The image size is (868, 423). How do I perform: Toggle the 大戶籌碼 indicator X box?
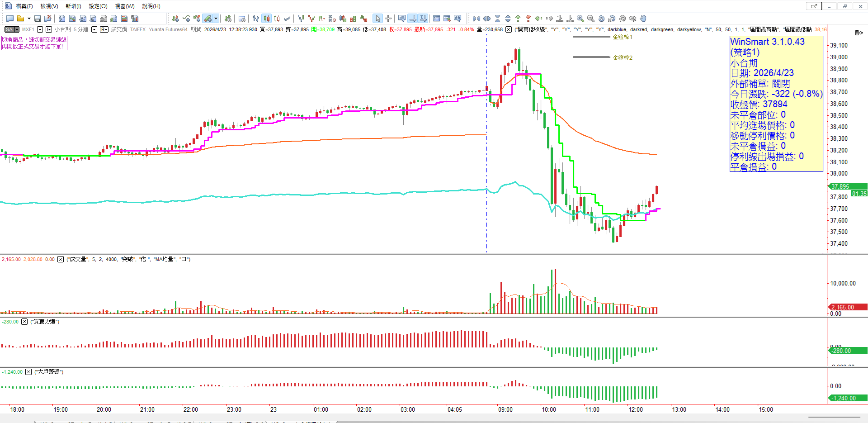pyautogui.click(x=28, y=372)
